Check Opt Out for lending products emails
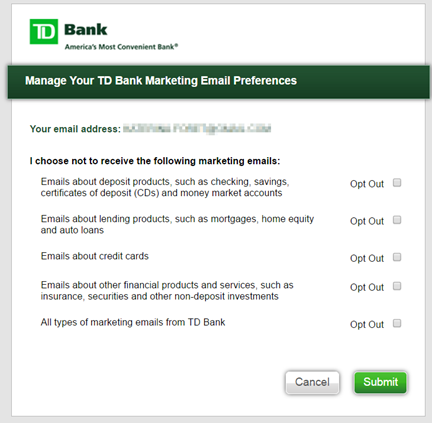 pos(397,220)
